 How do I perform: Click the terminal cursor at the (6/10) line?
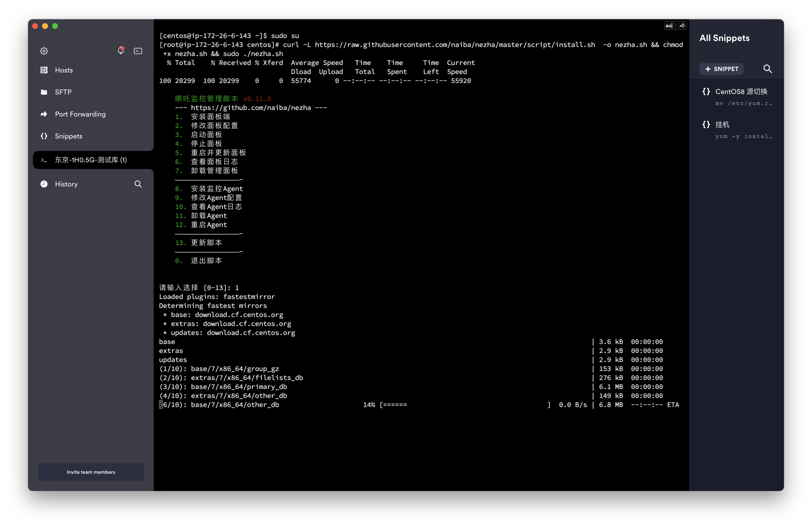pyautogui.click(x=161, y=405)
